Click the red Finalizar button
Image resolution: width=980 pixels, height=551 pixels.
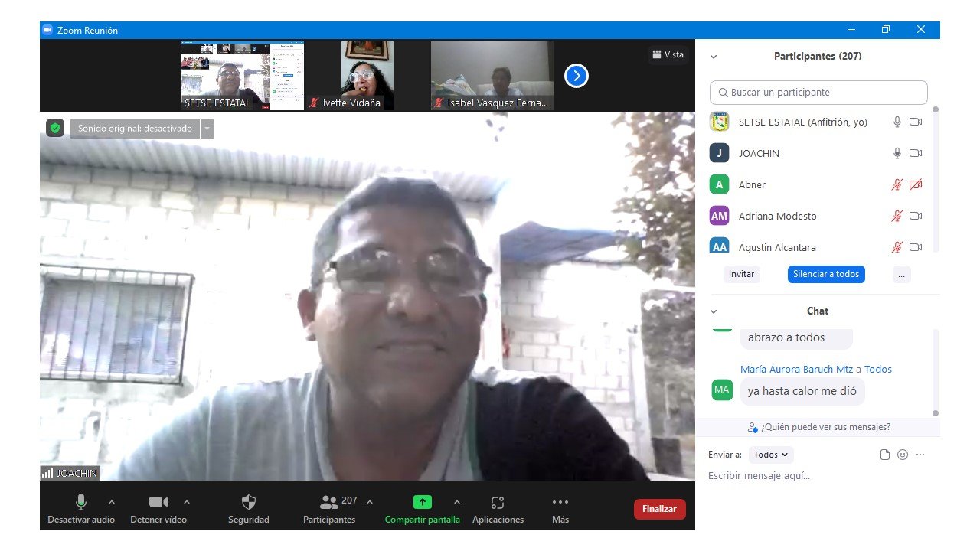[659, 509]
